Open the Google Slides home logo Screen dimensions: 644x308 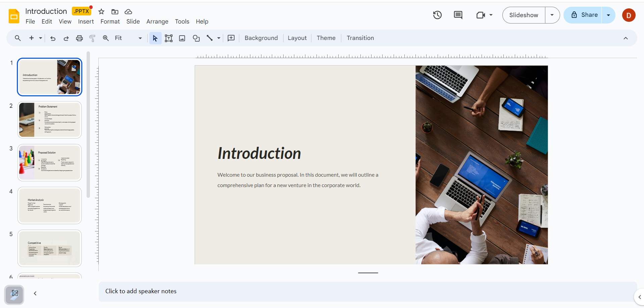coord(14,16)
